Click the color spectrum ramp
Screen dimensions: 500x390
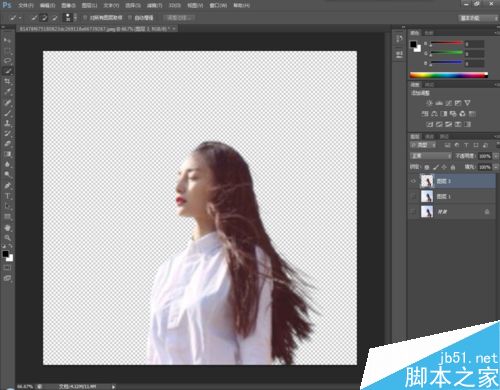point(449,75)
